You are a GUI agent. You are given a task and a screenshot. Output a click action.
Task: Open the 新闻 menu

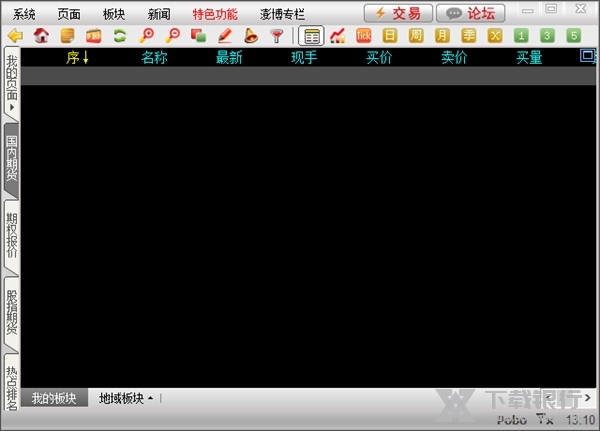tap(159, 15)
